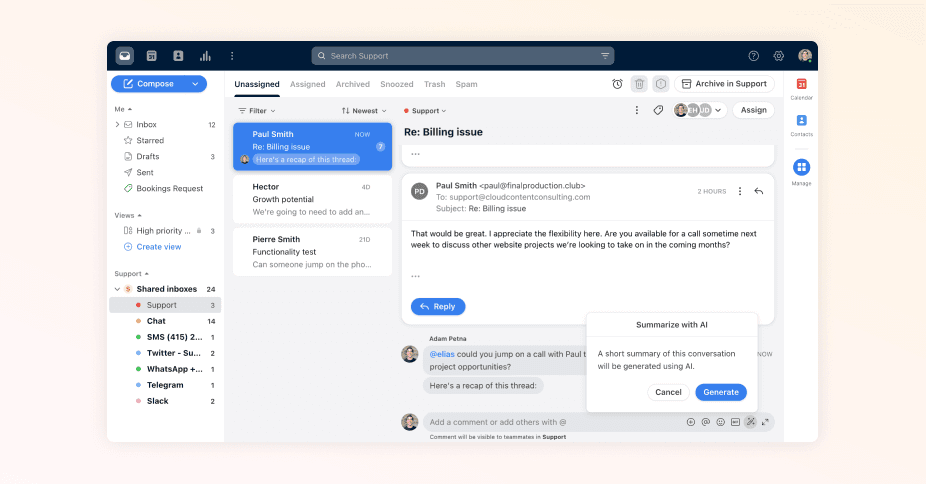Open Hector Growth potential conversation
The image size is (926, 484).
tap(312, 199)
